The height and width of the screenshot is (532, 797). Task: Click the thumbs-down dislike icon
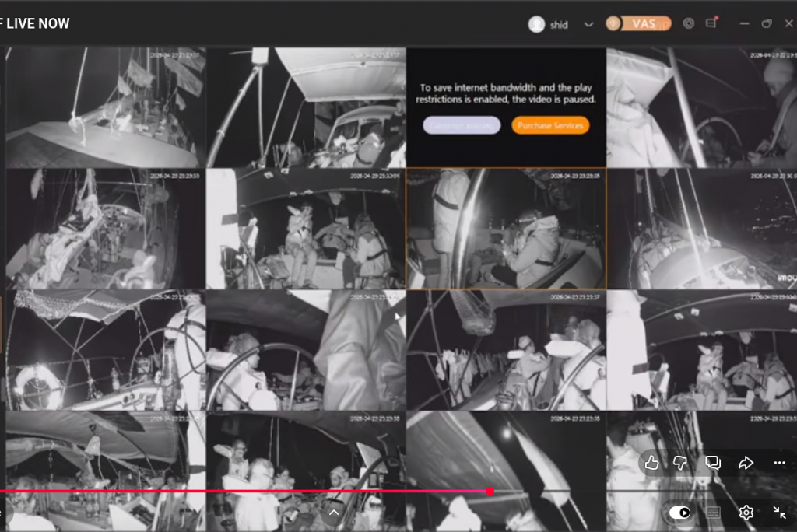pyautogui.click(x=681, y=463)
